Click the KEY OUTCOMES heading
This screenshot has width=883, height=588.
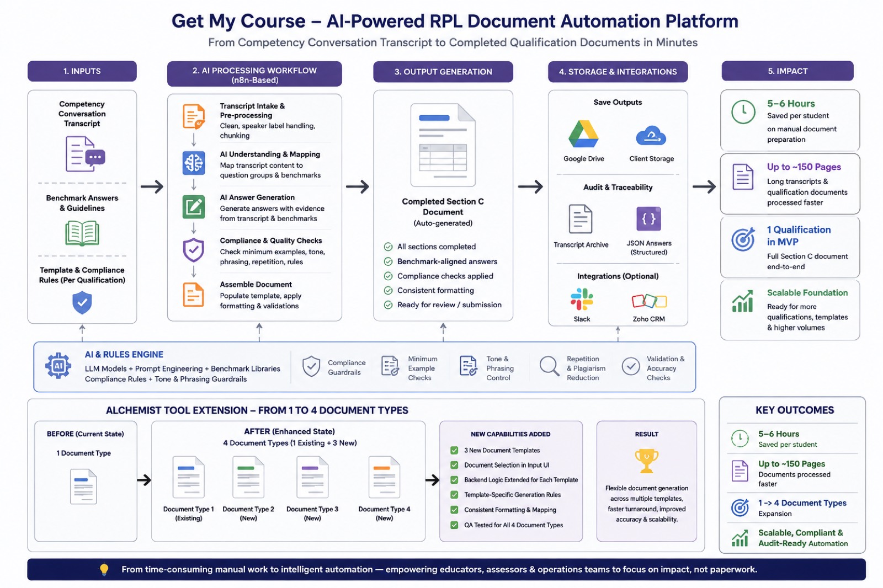795,410
